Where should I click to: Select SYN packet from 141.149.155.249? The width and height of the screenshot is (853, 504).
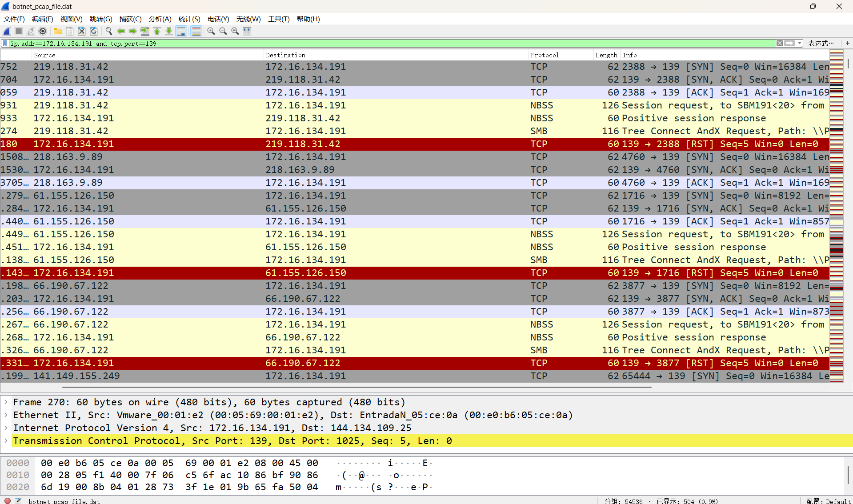[414, 376]
